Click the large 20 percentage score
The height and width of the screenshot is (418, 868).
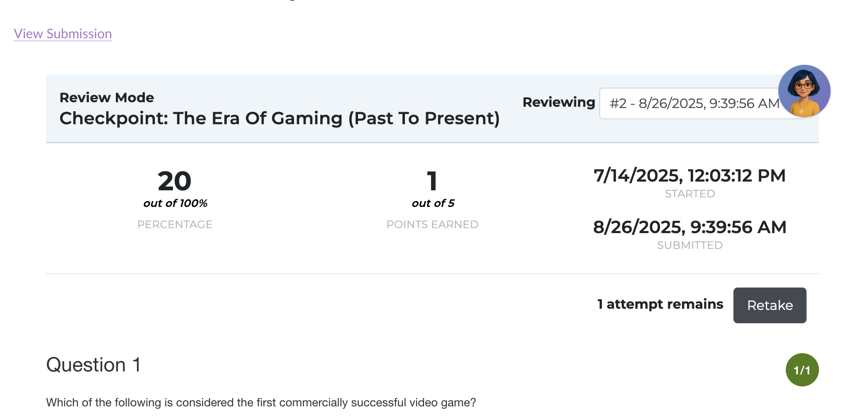174,181
